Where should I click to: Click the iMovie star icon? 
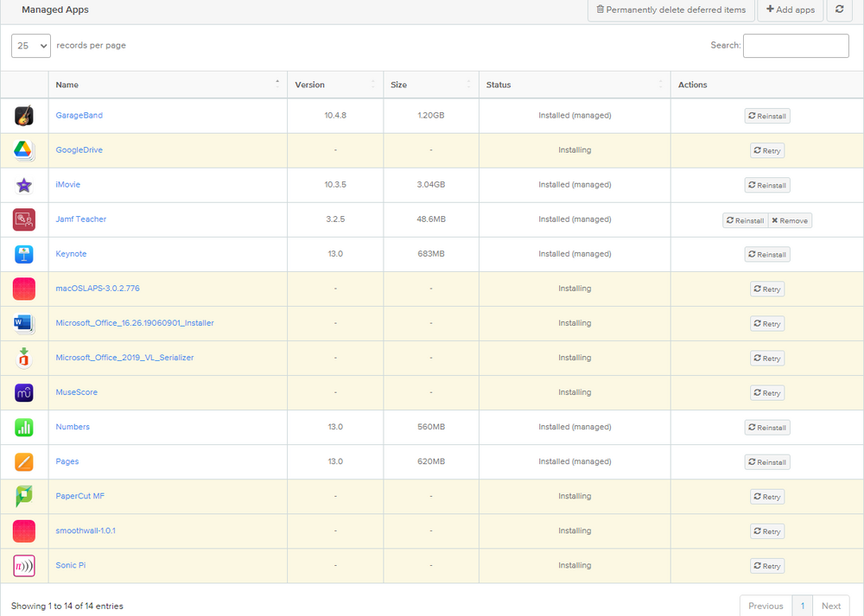[x=23, y=185]
